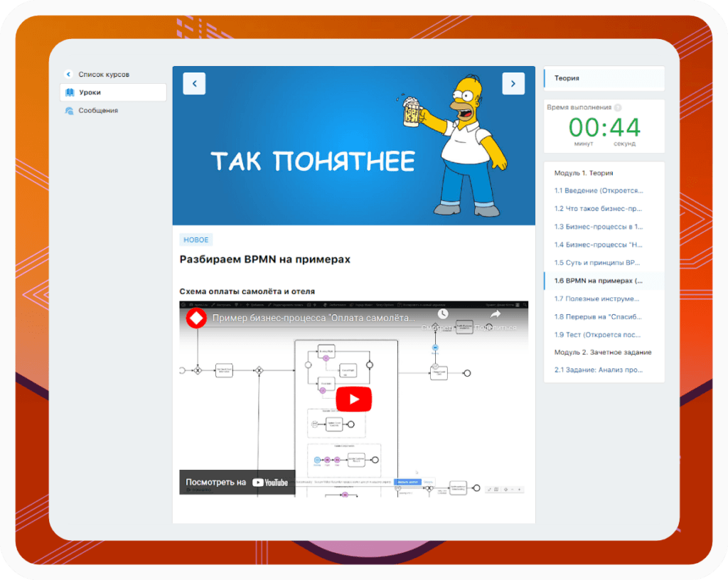Click the 00:44 timer display

coord(604,127)
